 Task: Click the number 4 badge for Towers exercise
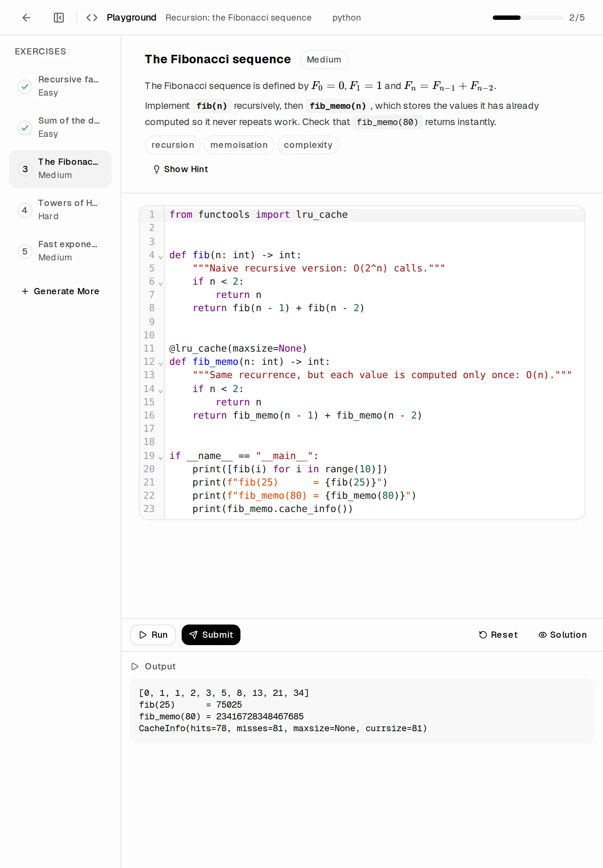point(25,210)
